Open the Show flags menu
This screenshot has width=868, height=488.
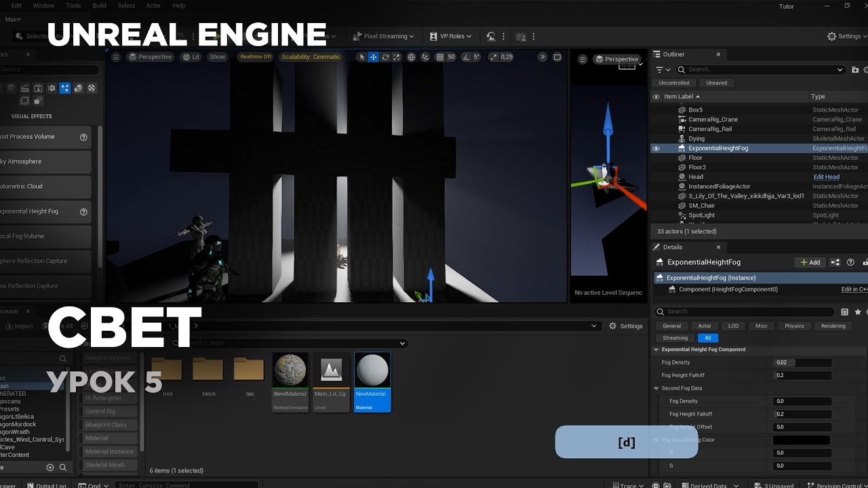click(x=218, y=57)
